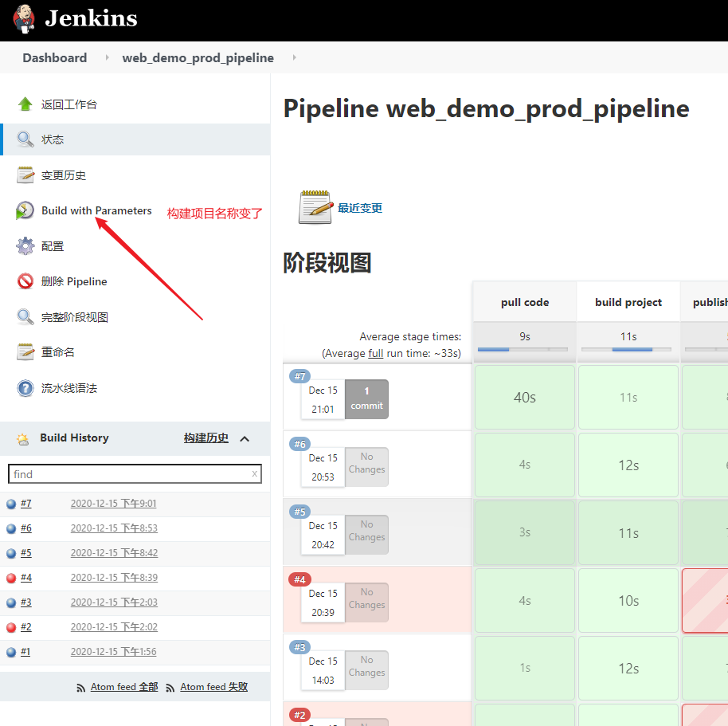Image resolution: width=728 pixels, height=726 pixels.
Task: Click the Jenkins butler logo
Action: coord(23,18)
